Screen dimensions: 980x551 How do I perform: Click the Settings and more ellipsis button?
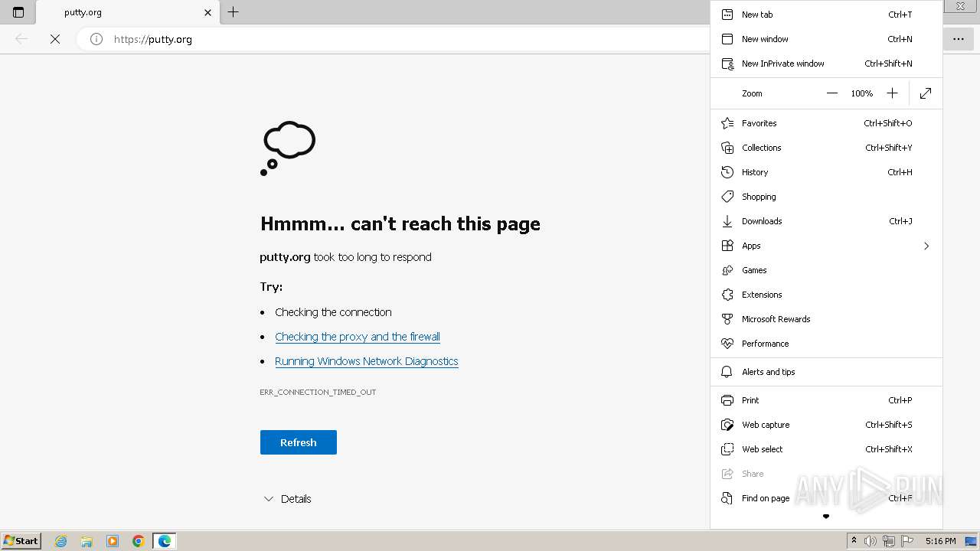click(958, 39)
